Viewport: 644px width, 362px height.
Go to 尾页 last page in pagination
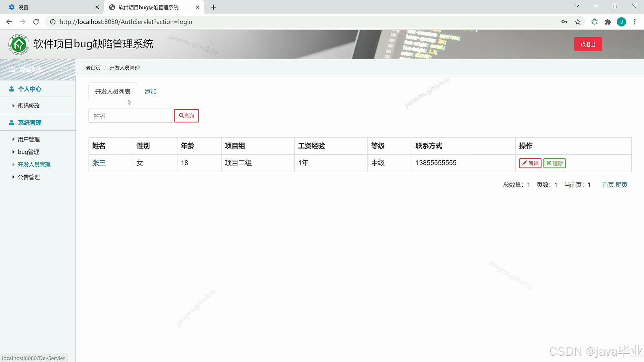coord(621,185)
